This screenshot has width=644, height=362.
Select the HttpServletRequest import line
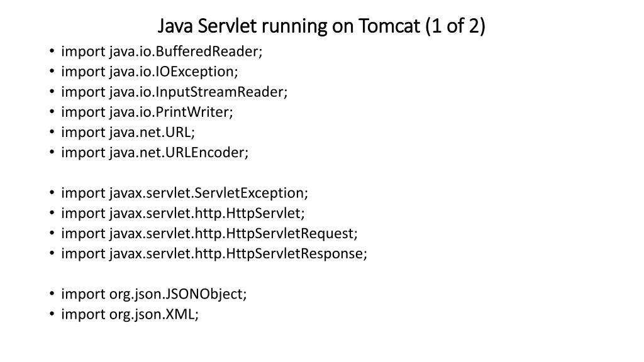coord(209,233)
